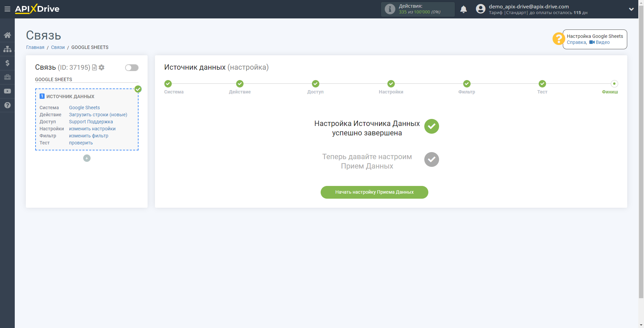Open the dollar billing icon in sidebar
The height and width of the screenshot is (328, 644).
pyautogui.click(x=7, y=63)
